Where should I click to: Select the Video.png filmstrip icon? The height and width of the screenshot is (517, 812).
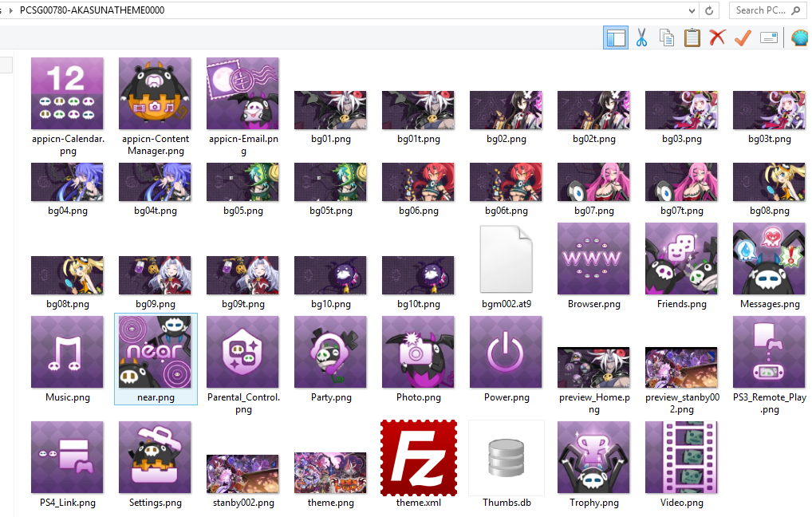pyautogui.click(x=681, y=457)
